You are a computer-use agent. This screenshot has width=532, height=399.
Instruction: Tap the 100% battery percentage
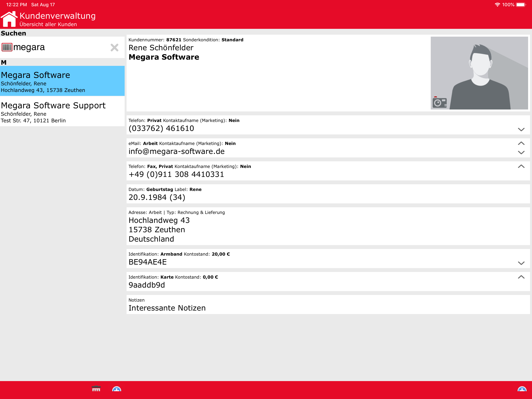click(508, 4)
